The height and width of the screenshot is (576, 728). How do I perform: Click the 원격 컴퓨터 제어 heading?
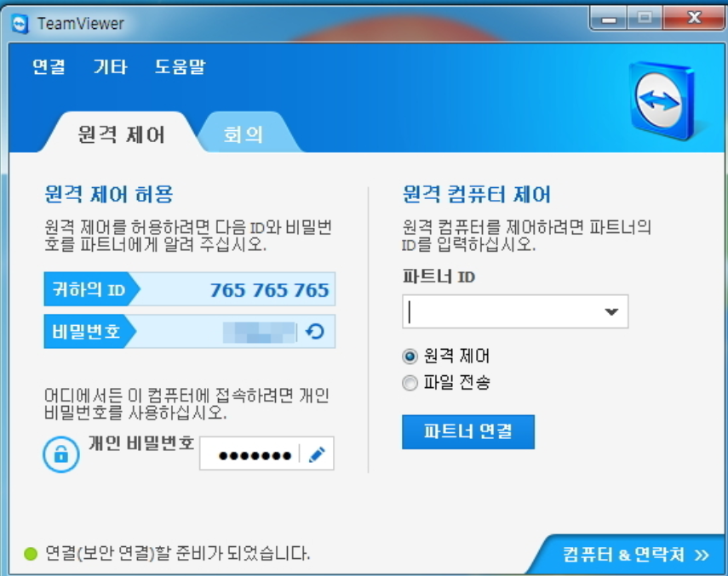click(x=476, y=194)
